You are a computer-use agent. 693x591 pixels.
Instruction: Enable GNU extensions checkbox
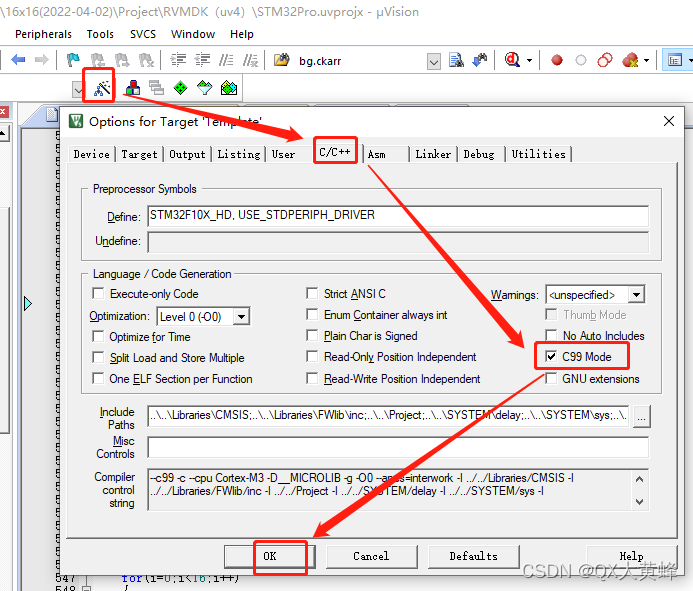click(x=551, y=378)
